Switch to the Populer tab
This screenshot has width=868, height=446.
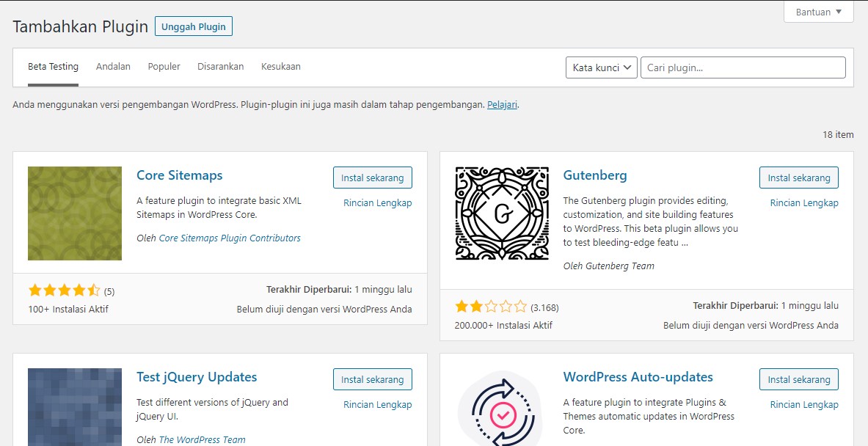pyautogui.click(x=164, y=67)
